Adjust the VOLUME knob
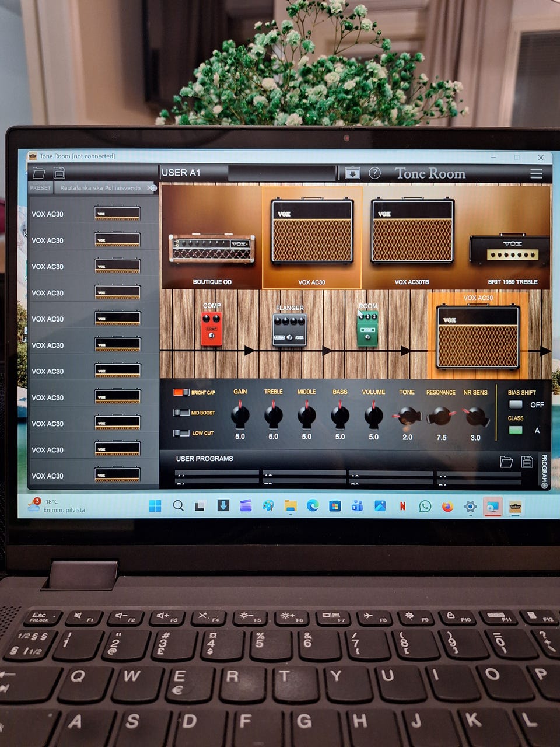Image resolution: width=560 pixels, height=747 pixels. point(373,415)
